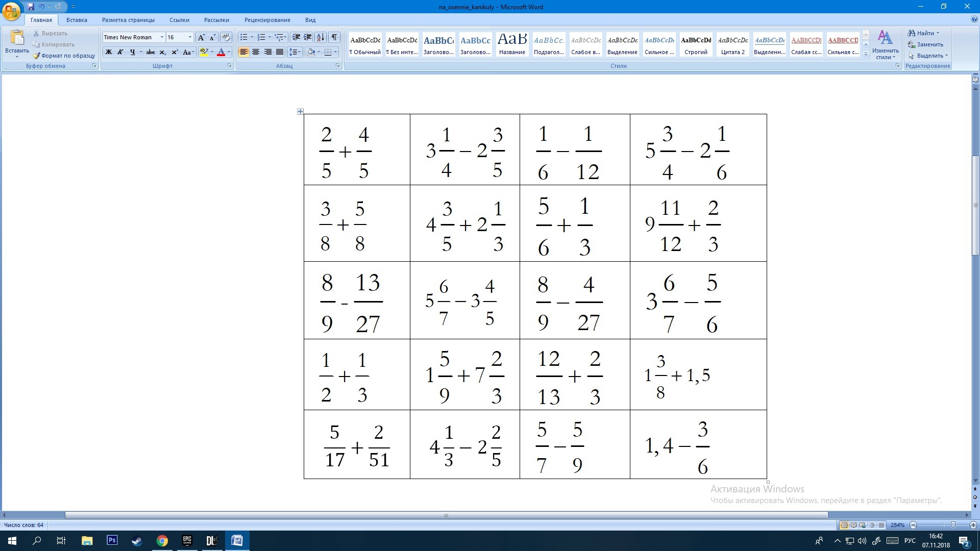Click the Format Painter brush icon

[37, 56]
